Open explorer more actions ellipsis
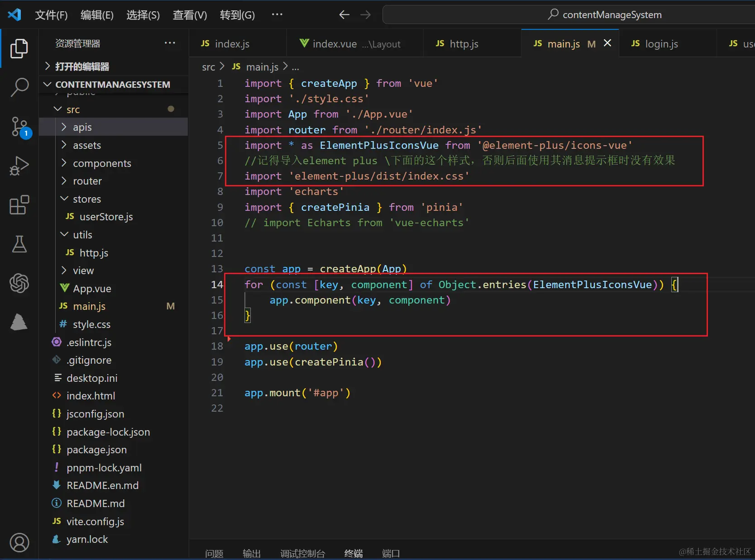 [170, 43]
